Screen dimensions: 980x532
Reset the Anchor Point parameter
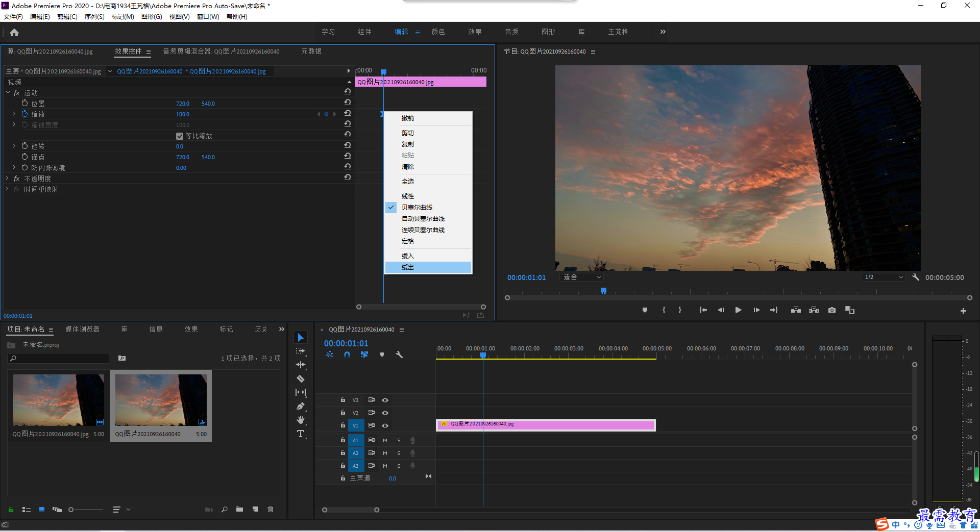click(347, 156)
